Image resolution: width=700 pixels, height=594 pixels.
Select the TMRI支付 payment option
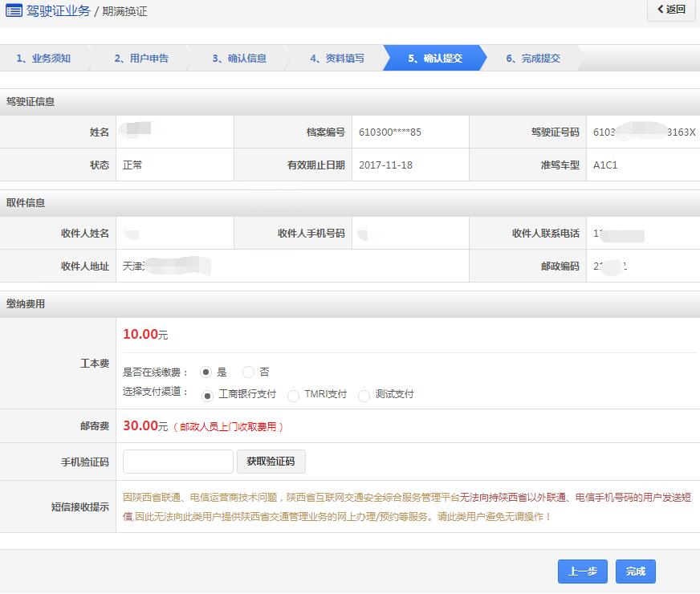[x=294, y=394]
